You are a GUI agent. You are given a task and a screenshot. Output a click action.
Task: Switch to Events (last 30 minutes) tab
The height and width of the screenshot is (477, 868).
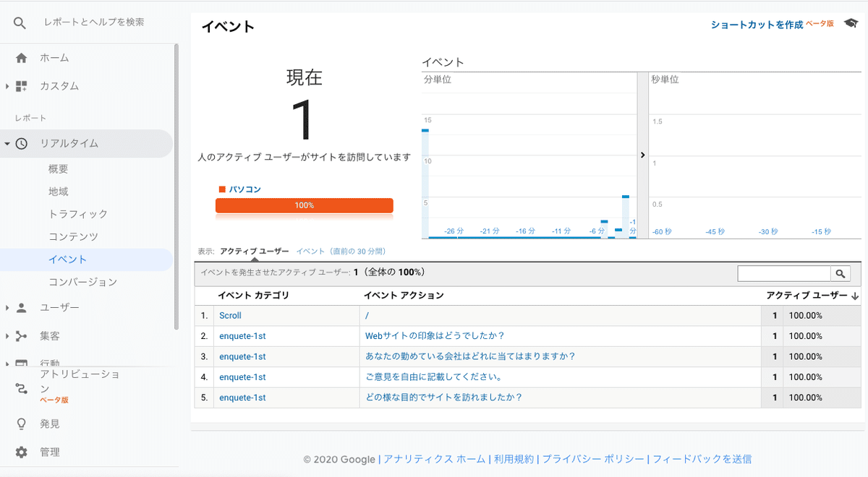341,252
